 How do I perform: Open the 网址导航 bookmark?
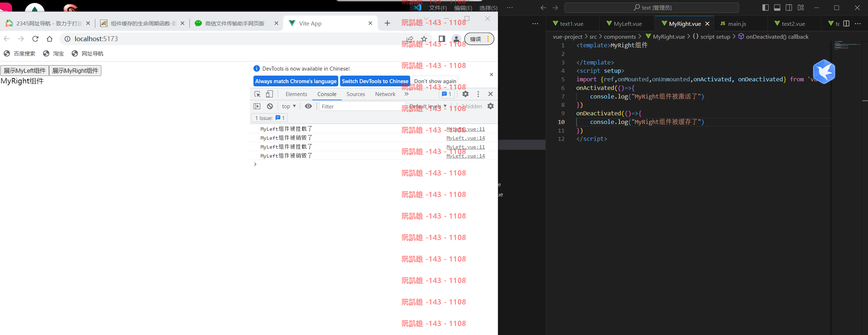tap(88, 53)
